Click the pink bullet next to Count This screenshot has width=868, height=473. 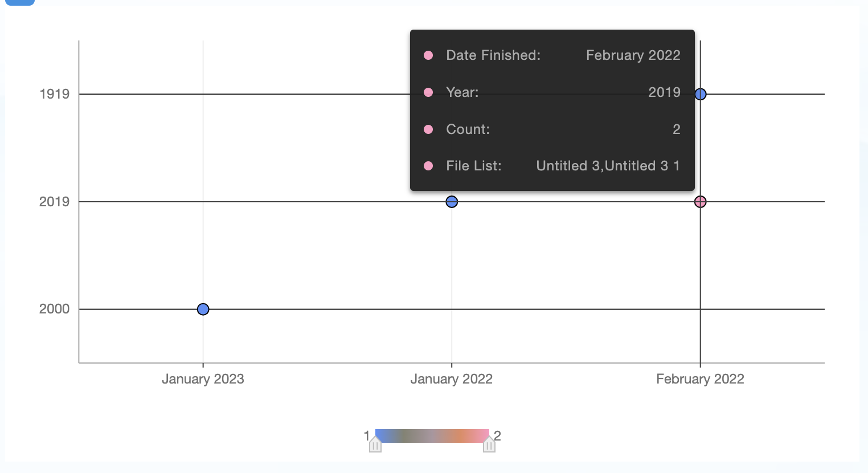click(x=429, y=129)
